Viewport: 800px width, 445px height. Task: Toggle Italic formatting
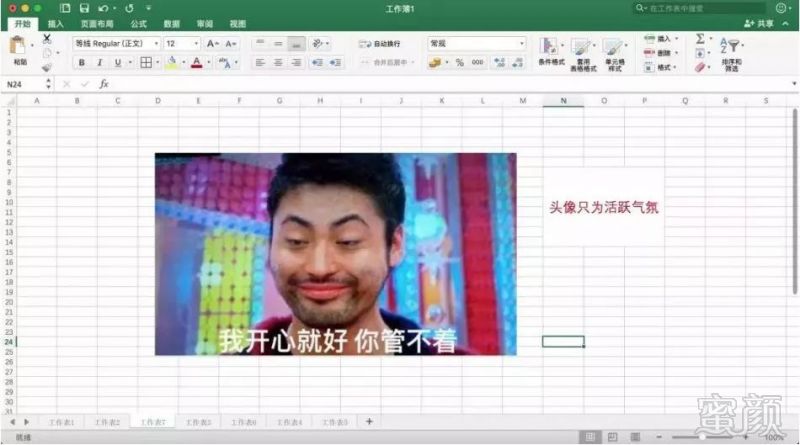point(99,62)
